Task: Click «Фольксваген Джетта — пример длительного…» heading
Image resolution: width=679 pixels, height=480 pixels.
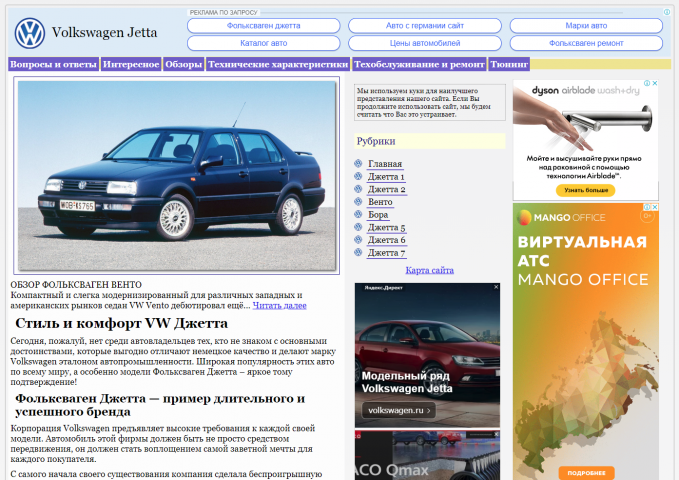Action: coord(160,405)
